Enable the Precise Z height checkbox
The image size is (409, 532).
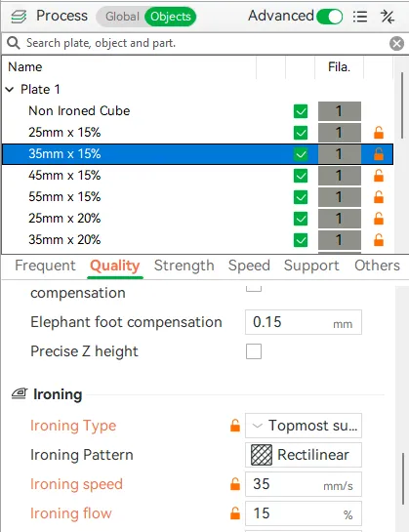click(254, 351)
